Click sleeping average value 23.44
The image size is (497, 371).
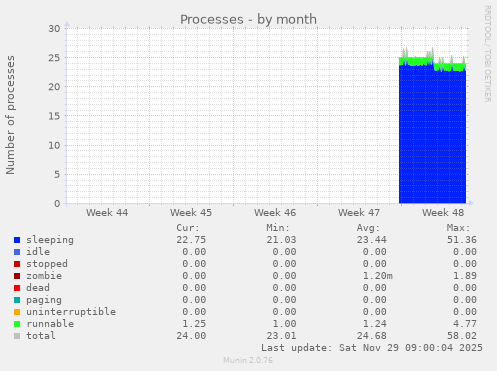(372, 240)
